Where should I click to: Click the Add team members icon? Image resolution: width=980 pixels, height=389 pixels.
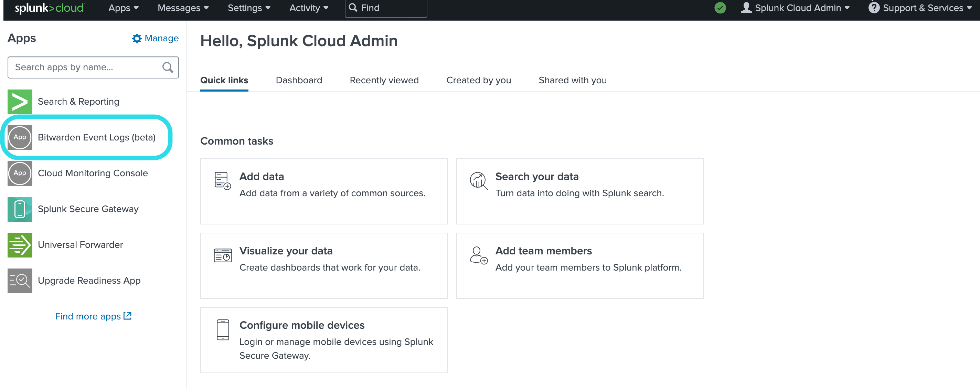(x=478, y=256)
